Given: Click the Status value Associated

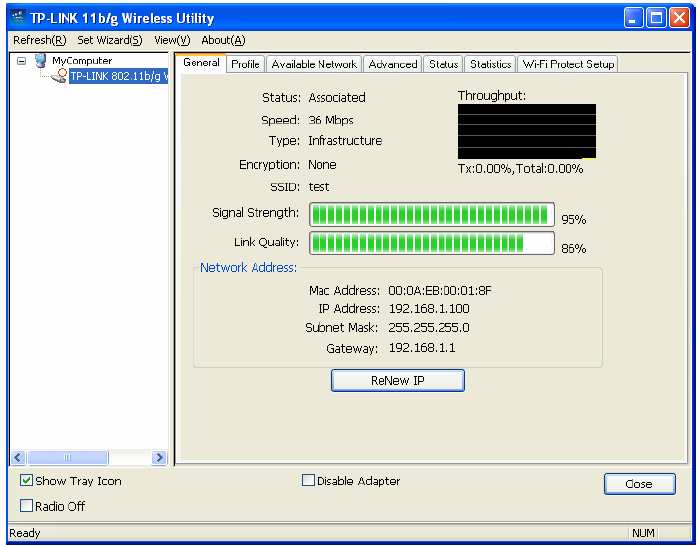Looking at the screenshot, I should click(337, 98).
